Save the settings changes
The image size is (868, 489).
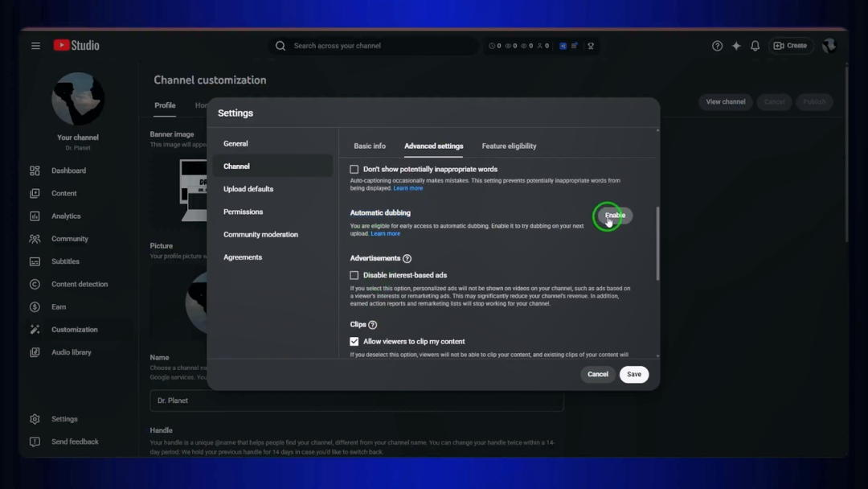(x=634, y=374)
